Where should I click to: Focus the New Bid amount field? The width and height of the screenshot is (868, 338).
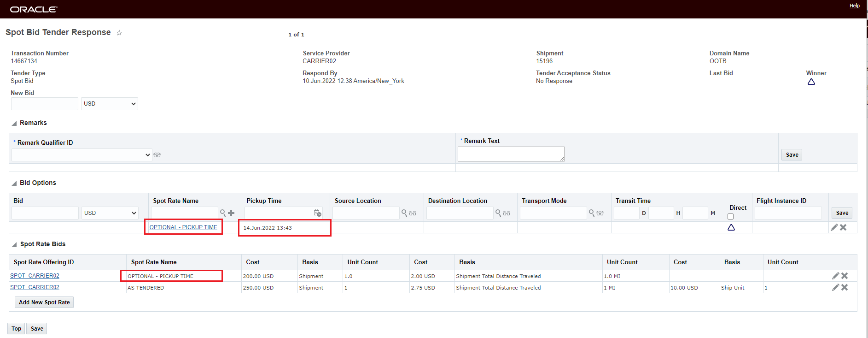point(45,104)
